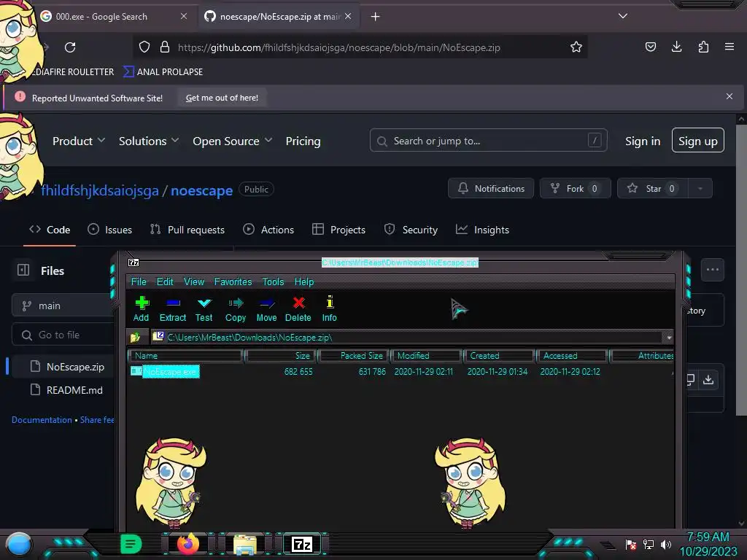Fork the noescape repository
747x560 pixels.
[x=575, y=189]
